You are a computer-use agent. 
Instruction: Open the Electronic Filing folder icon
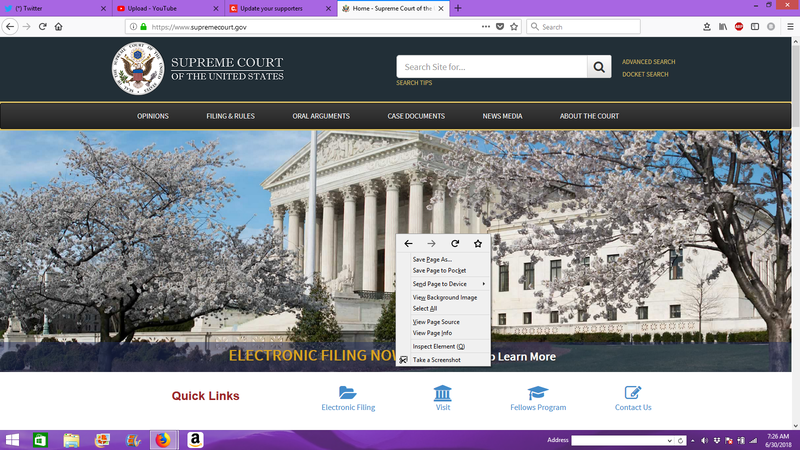tap(348, 392)
